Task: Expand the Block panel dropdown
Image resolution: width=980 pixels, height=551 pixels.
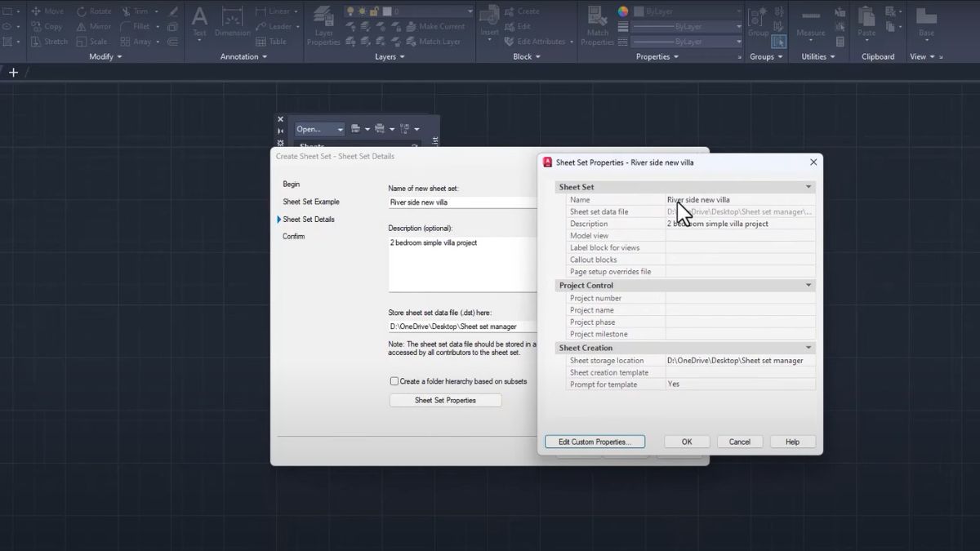Action: pyautogui.click(x=528, y=56)
